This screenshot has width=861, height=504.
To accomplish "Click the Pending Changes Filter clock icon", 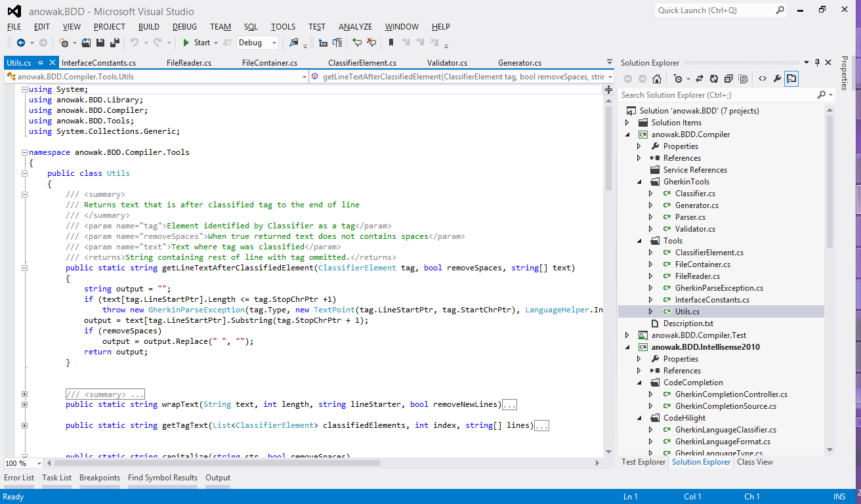I will click(678, 79).
